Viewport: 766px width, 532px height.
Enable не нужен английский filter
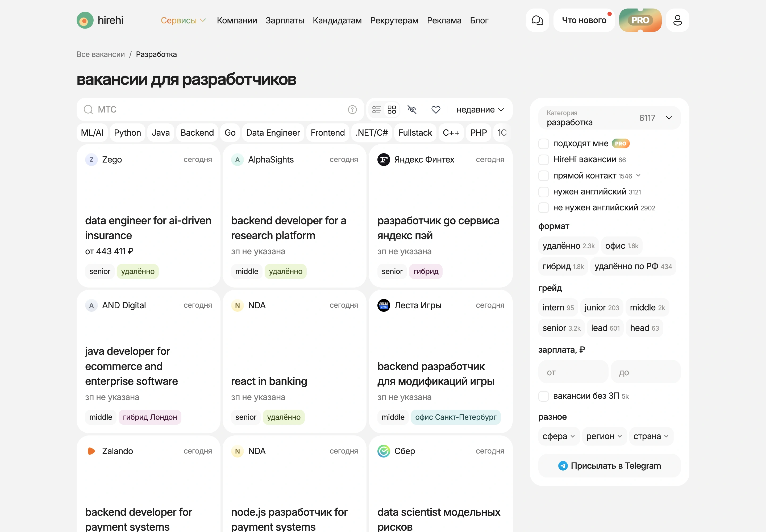[x=543, y=208]
